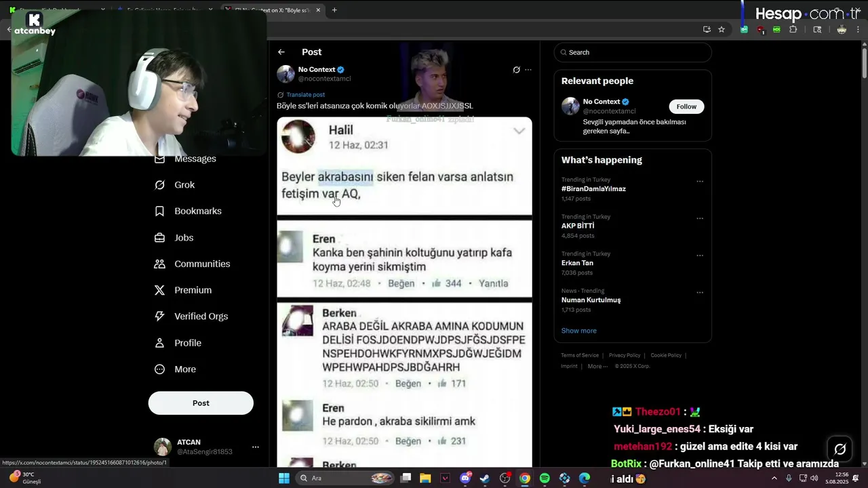Open more options for #BiranDamlaYılmaz trend
This screenshot has width=868, height=488.
[x=700, y=182]
